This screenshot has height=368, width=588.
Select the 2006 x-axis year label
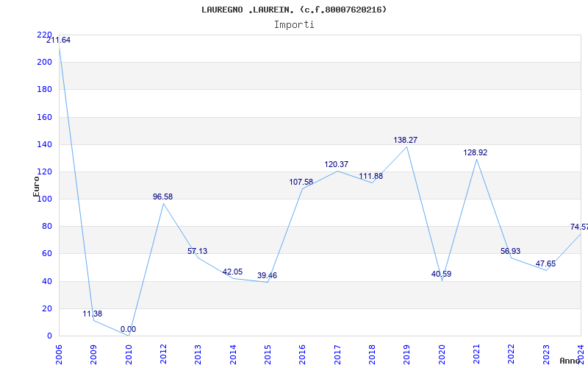59,354
